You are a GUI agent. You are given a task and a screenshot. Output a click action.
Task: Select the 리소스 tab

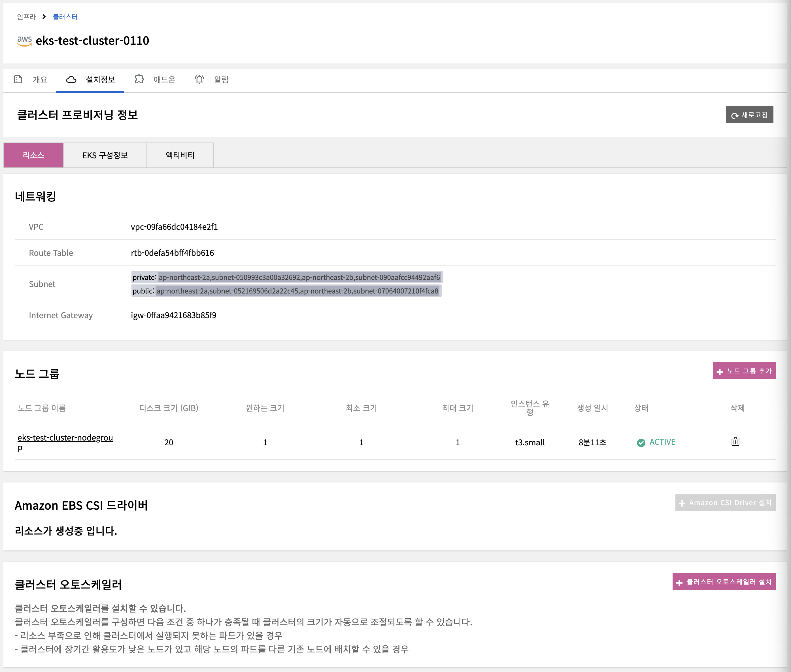pyautogui.click(x=33, y=155)
